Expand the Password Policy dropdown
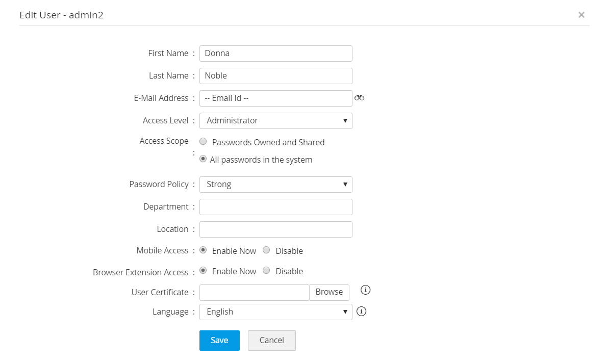 point(275,185)
